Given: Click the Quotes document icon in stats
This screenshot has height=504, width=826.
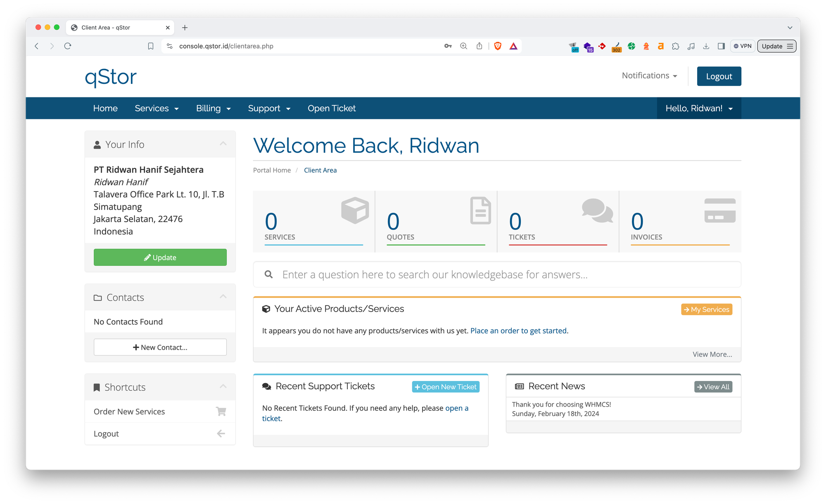Looking at the screenshot, I should click(481, 211).
